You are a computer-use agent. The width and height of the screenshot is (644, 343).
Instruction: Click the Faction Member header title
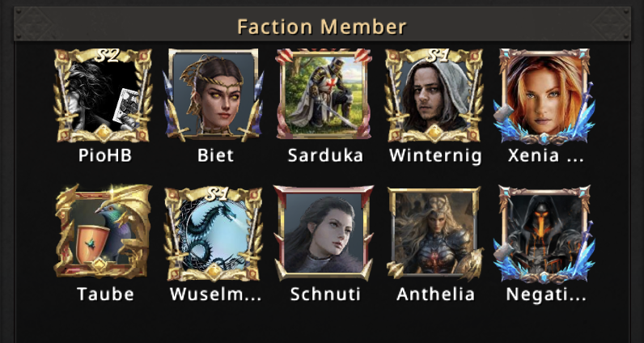point(321,28)
